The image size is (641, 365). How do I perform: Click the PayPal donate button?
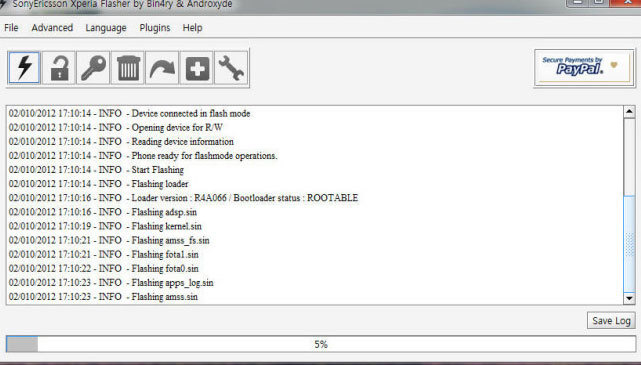[x=584, y=67]
